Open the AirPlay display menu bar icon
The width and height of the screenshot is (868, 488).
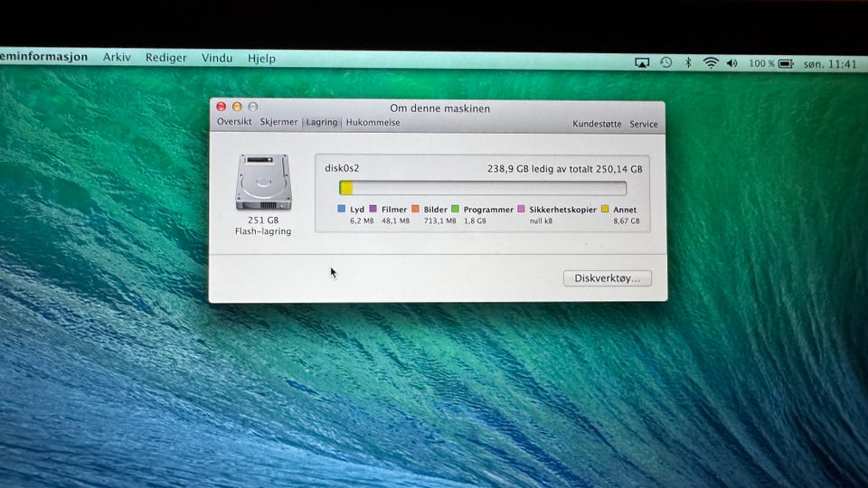[642, 63]
